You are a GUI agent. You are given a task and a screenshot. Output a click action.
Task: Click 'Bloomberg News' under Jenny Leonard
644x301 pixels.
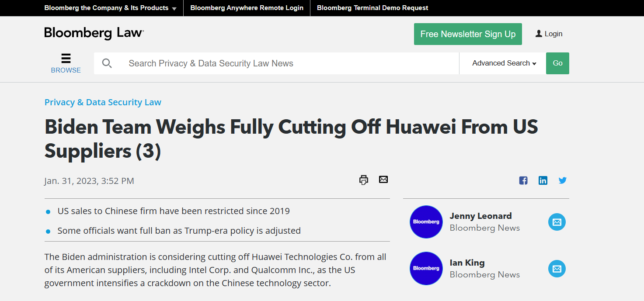(x=484, y=228)
